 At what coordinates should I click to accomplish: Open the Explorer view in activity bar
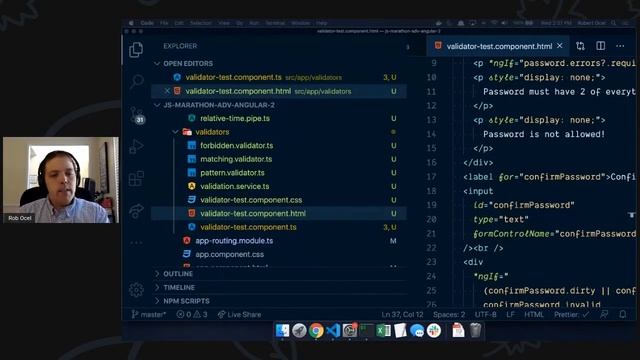136,50
